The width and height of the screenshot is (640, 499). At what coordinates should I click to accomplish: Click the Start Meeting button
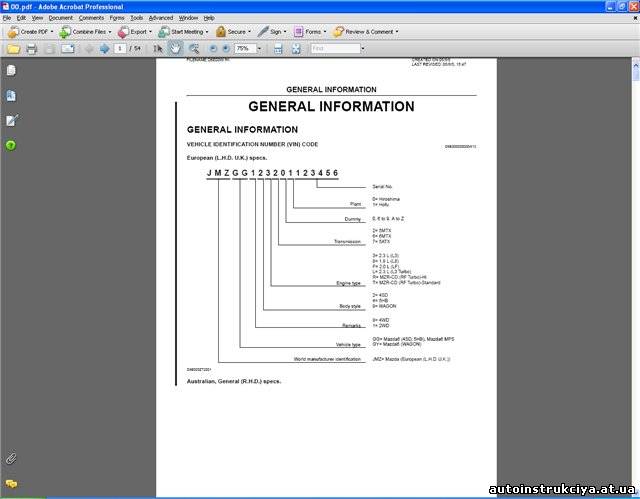click(181, 32)
